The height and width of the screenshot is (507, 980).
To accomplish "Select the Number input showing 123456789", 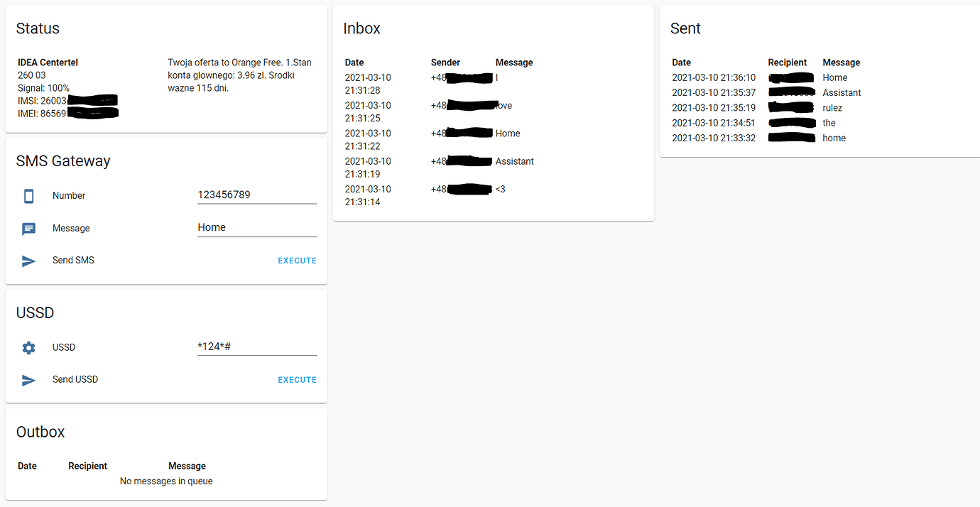I will click(257, 194).
